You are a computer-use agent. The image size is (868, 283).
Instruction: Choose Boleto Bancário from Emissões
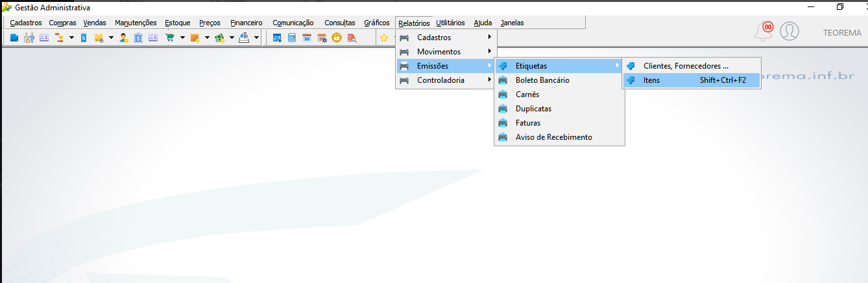559,80
